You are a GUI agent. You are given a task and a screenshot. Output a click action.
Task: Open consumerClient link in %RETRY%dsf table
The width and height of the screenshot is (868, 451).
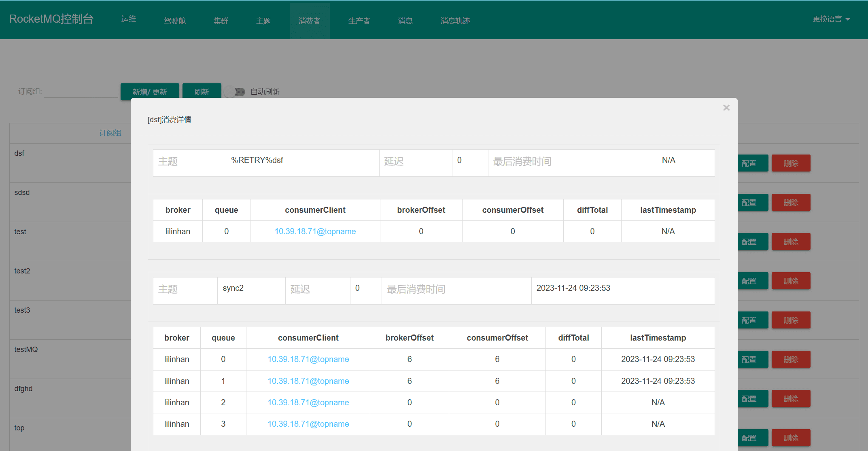[315, 231]
